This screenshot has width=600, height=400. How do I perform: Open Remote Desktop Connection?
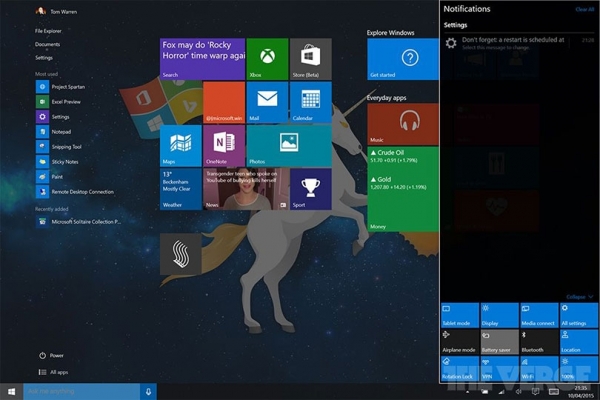(75, 192)
